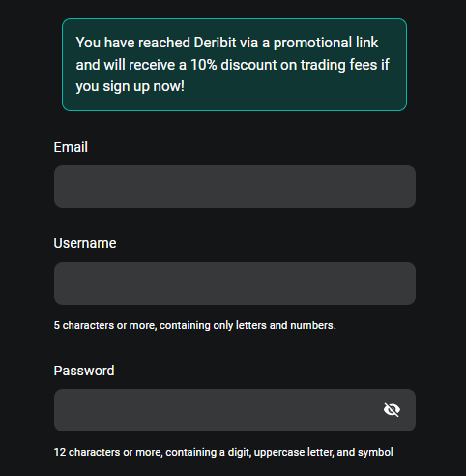Focus the Email input field
Screen dimensions: 466x476
(235, 187)
